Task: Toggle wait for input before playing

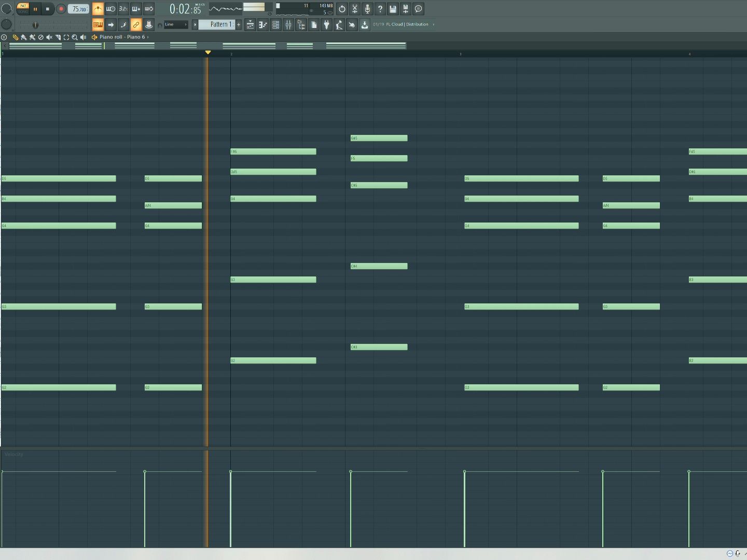Action: tap(110, 9)
